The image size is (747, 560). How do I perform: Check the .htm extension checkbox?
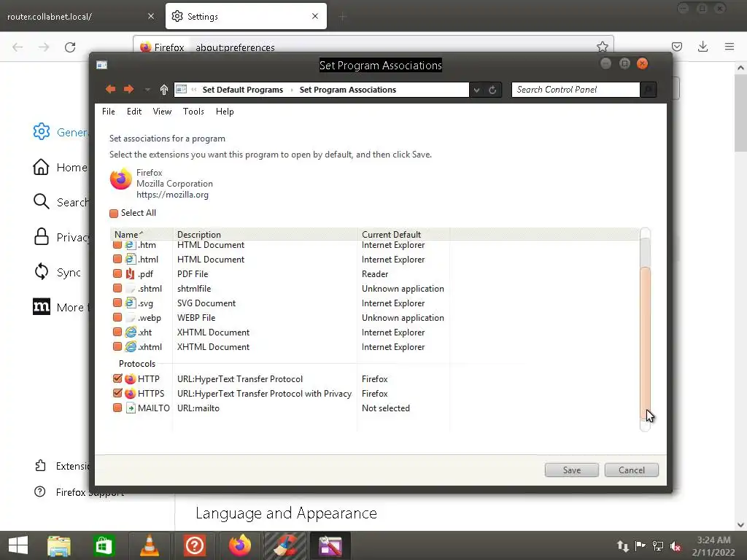[117, 245]
